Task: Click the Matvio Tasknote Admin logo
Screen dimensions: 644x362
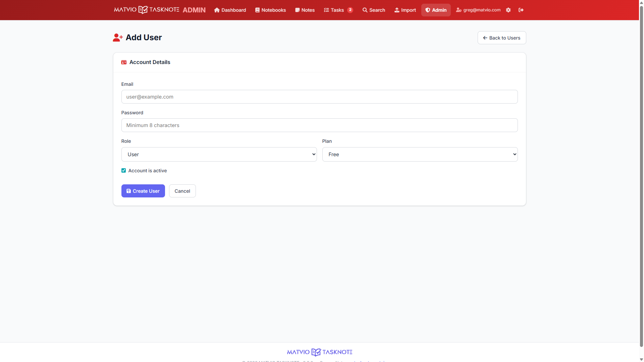Action: 160,10
